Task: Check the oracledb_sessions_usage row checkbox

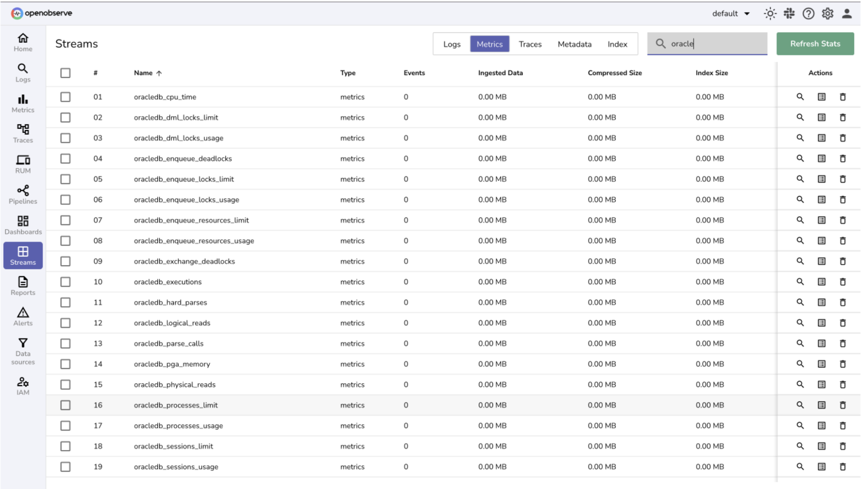Action: pyautogui.click(x=66, y=467)
